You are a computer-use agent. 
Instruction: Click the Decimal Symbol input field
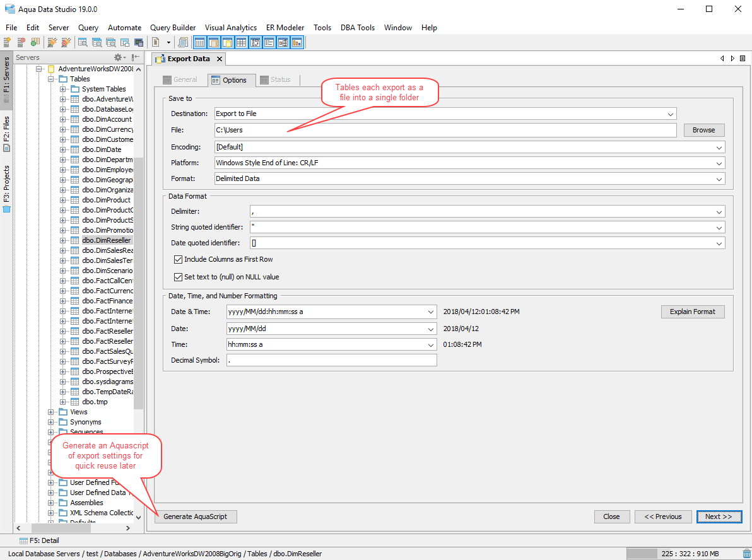[331, 360]
